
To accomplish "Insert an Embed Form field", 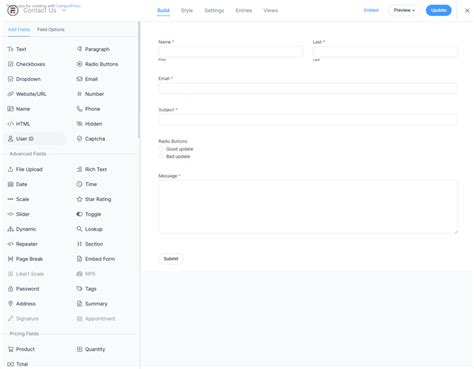I will tap(96, 259).
